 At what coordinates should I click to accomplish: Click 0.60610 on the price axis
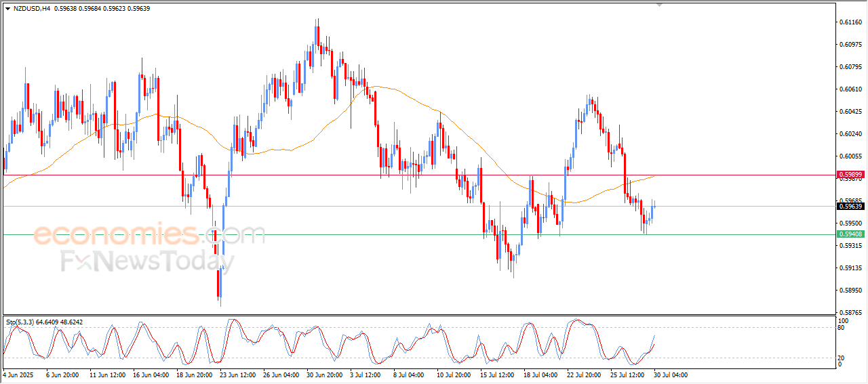click(x=850, y=89)
